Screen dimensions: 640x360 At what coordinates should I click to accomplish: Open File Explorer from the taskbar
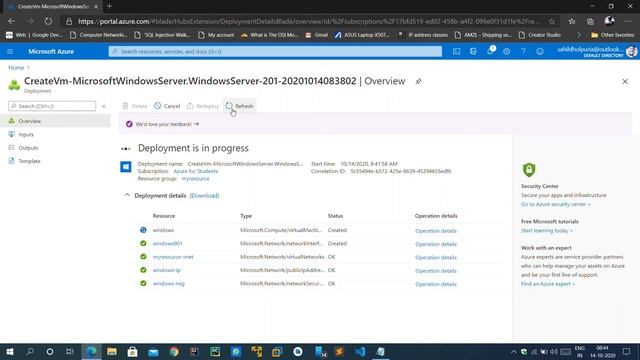pyautogui.click(x=111, y=351)
